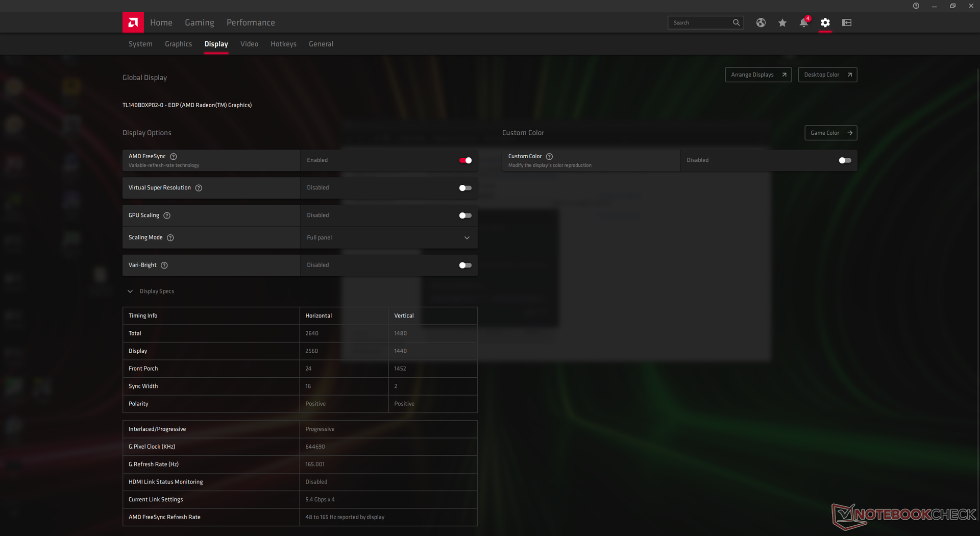Go to the Home tab
Image resolution: width=980 pixels, height=536 pixels.
(161, 22)
